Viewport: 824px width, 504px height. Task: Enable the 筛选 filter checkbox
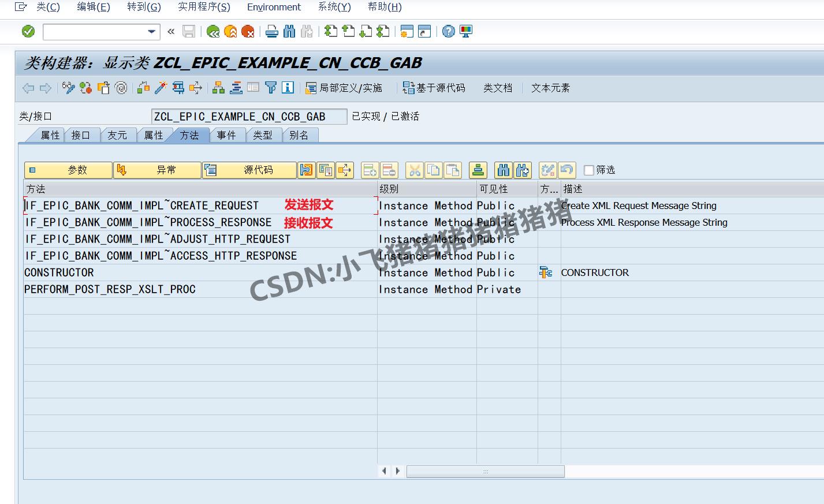[x=588, y=170]
